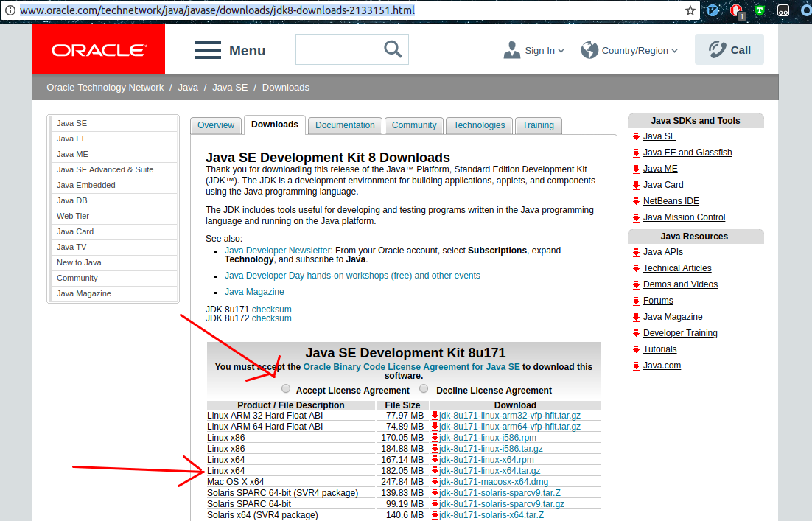Click download icon for jdk-8u171-linux-i586.rpm
Viewport: 812px width, 521px height.
435,438
